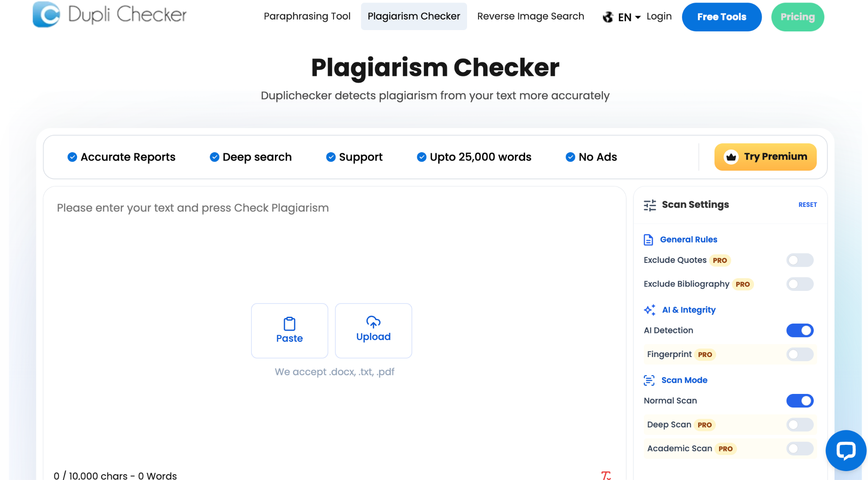Click the Pricing button
The width and height of the screenshot is (868, 480).
pos(798,17)
